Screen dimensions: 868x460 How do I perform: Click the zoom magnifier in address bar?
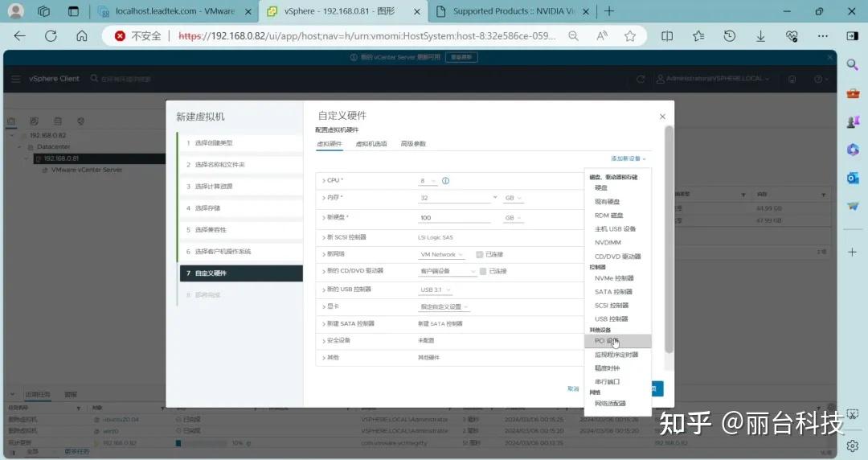tap(574, 36)
